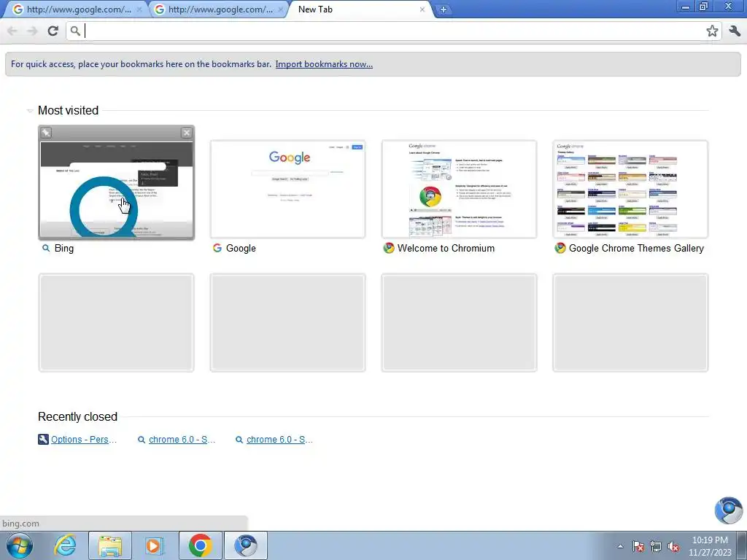Image resolution: width=747 pixels, height=560 pixels.
Task: Open the clock showing 10:19 PM
Action: tap(710, 546)
